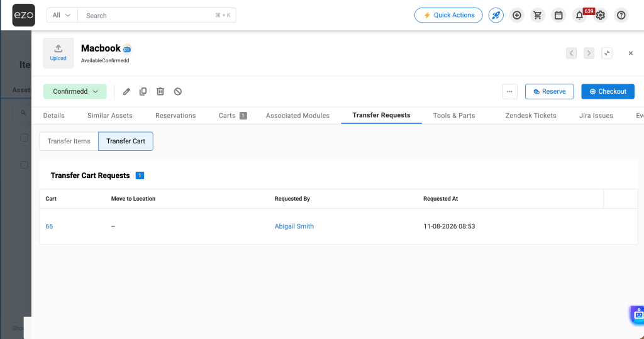Click the AvailableConfirmedd status text
The width and height of the screenshot is (644, 339).
tap(105, 60)
